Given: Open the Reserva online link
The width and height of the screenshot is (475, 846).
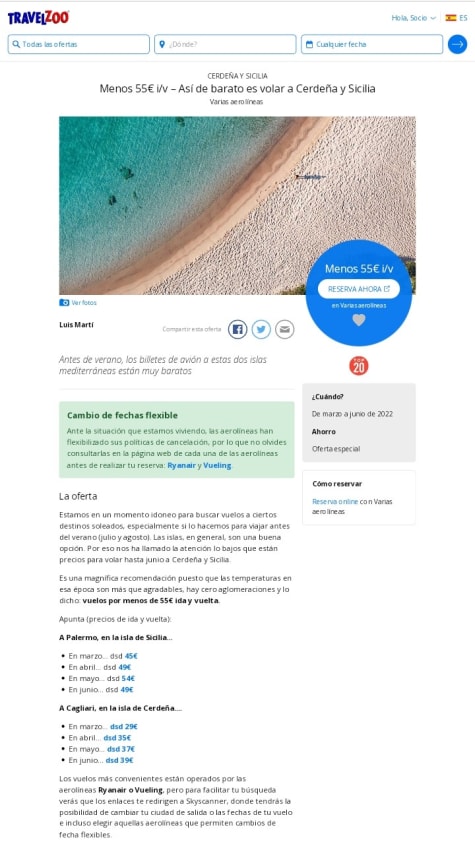Looking at the screenshot, I should tap(335, 501).
